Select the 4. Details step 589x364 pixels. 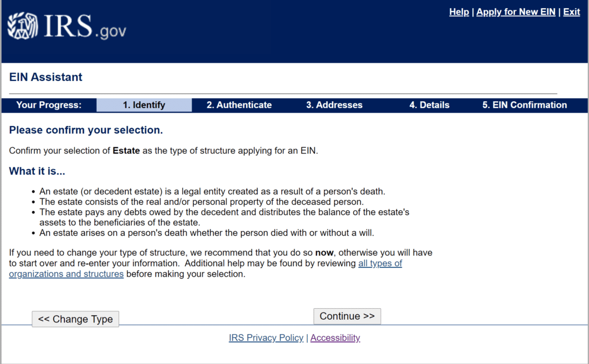click(x=429, y=105)
